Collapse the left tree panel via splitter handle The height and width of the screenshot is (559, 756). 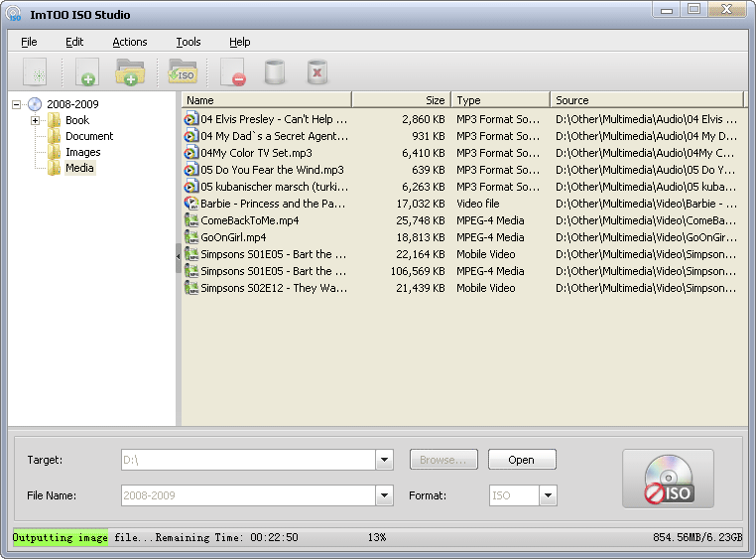pos(178,257)
